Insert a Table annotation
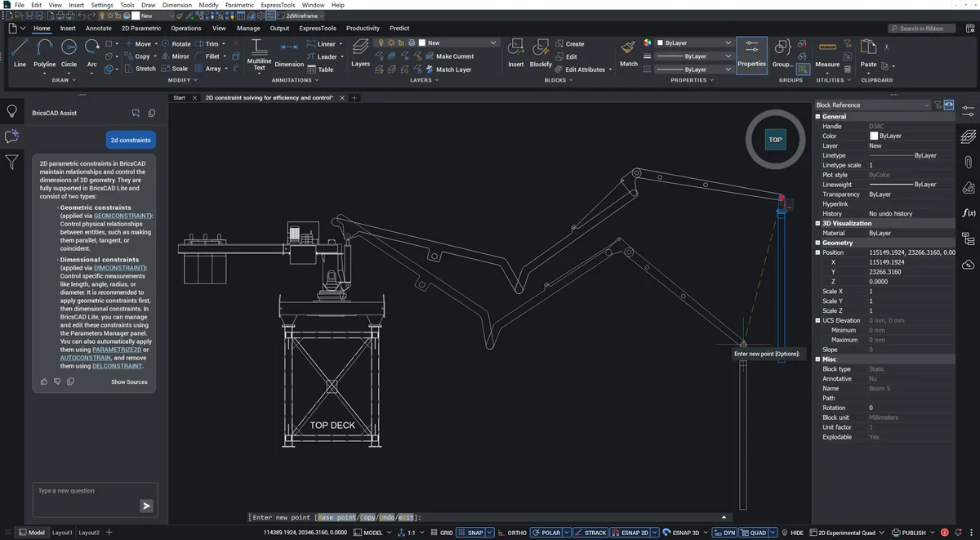Viewport: 980px width, 540px height. (x=321, y=69)
